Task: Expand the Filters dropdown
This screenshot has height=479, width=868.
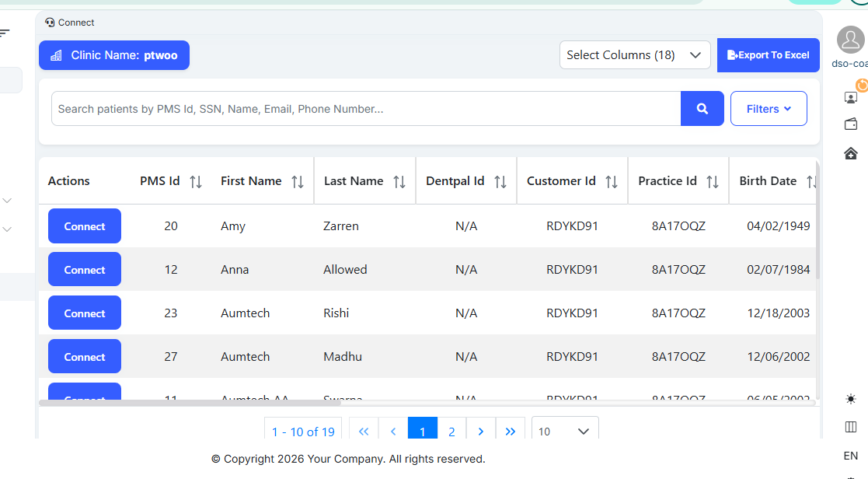Action: 768,109
